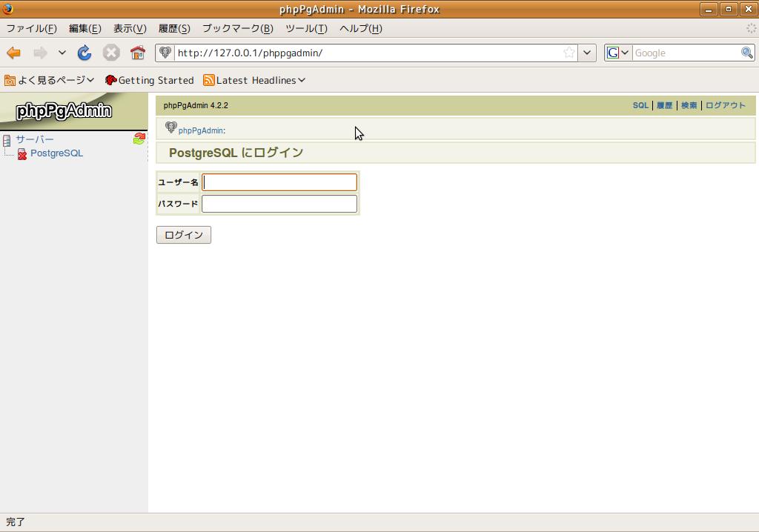Open the 編集(E) menu
Screen dimensions: 759x532
(85, 29)
